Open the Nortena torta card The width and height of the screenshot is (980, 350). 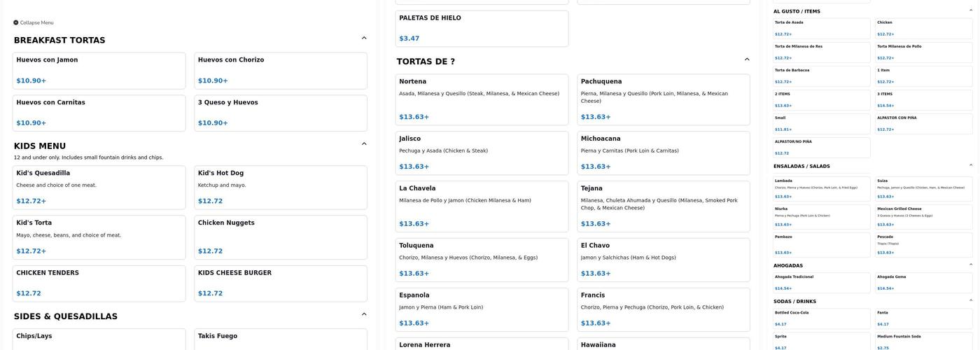point(482,99)
